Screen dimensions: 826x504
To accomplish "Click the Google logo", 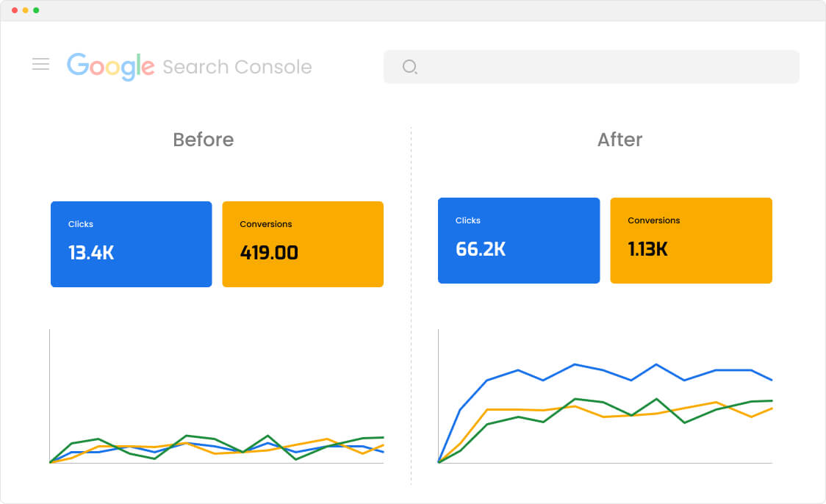I will pos(110,65).
